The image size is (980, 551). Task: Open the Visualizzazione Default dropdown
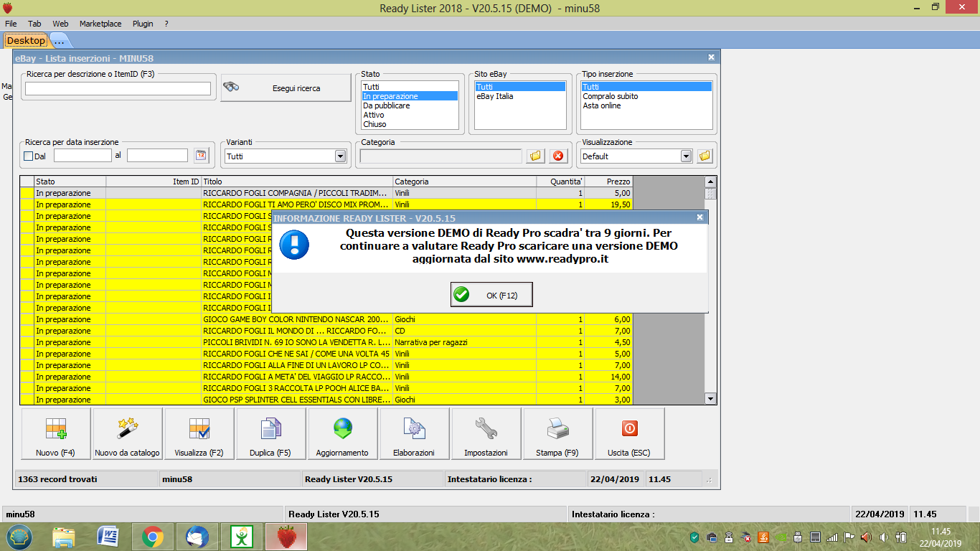[x=686, y=156]
